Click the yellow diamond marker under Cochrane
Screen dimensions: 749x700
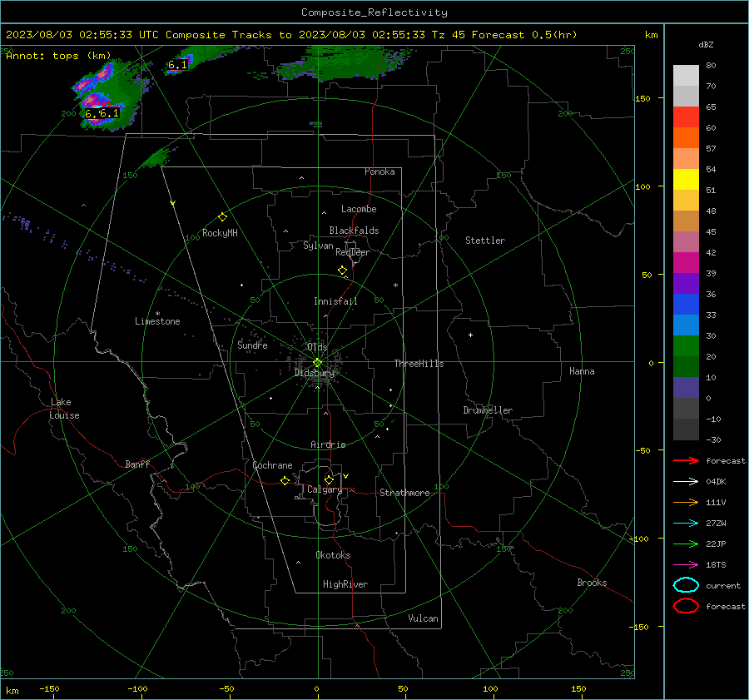(285, 480)
